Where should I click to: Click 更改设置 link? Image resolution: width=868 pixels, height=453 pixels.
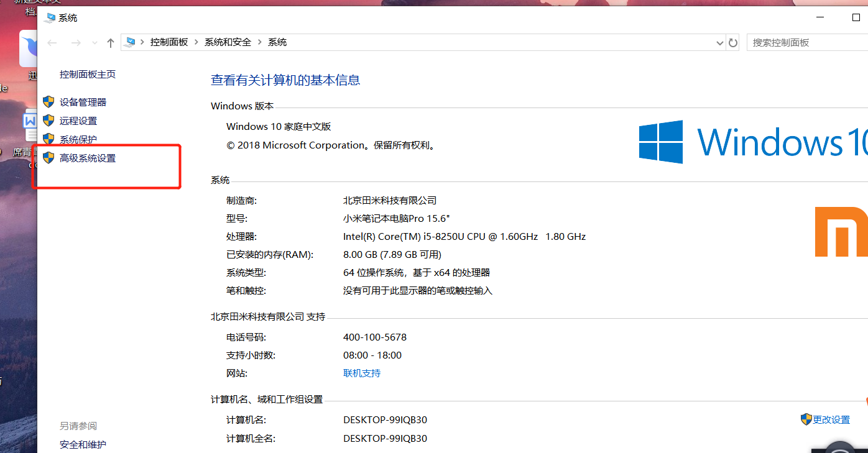pos(831,420)
